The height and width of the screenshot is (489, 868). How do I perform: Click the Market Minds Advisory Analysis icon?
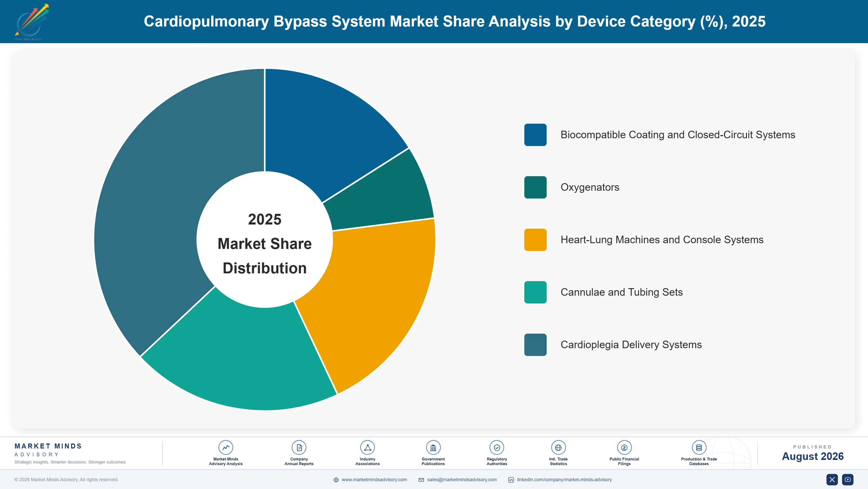[x=225, y=447]
